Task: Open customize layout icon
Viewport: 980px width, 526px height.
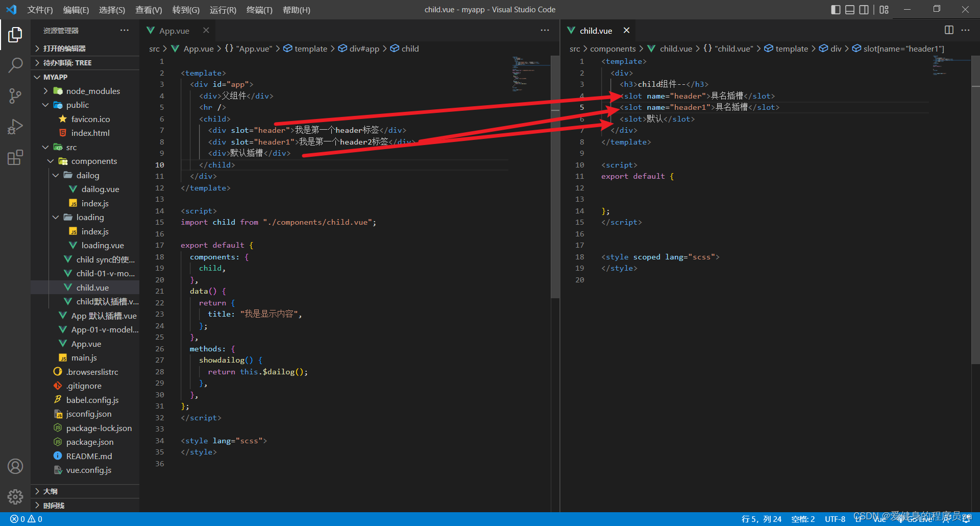Action: click(x=884, y=10)
